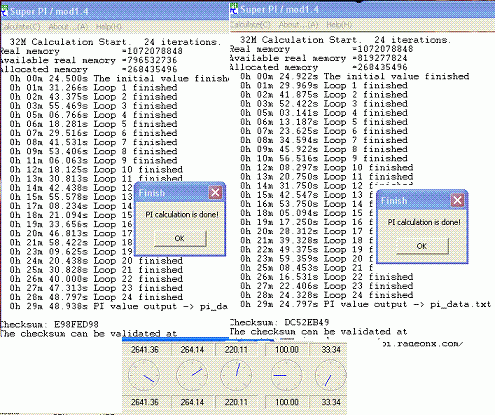Click the right Super PI window title icon
Screen dimensions: 495x415
click(x=234, y=9)
